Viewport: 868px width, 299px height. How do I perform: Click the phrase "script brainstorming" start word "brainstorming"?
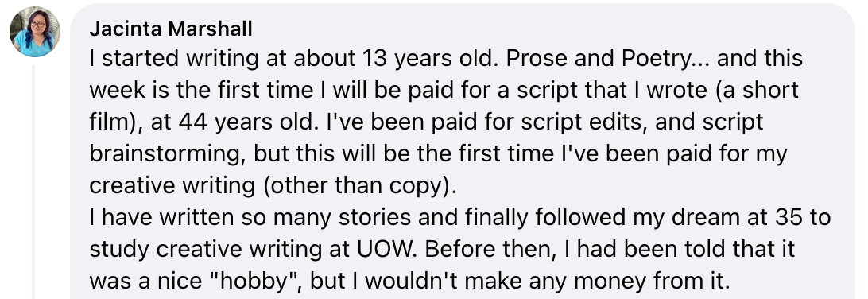click(166, 154)
